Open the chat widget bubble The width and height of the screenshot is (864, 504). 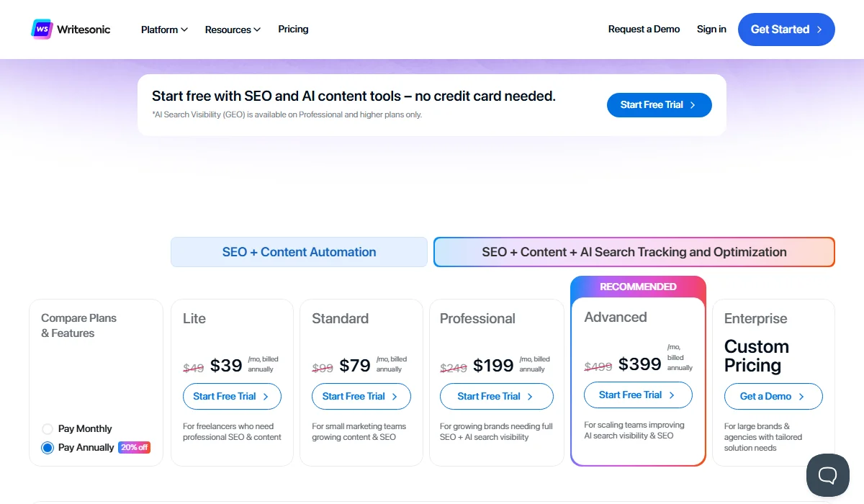point(827,475)
